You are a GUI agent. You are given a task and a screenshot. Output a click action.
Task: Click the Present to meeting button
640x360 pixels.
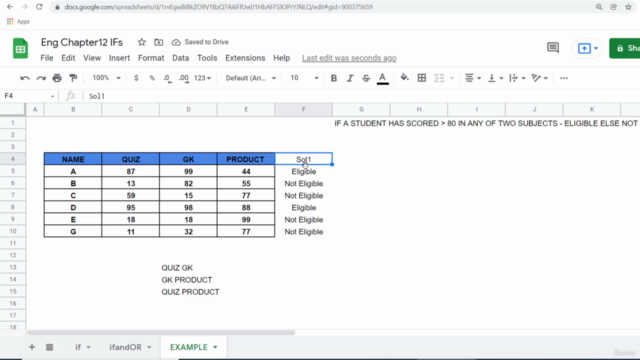pyautogui.click(x=587, y=48)
